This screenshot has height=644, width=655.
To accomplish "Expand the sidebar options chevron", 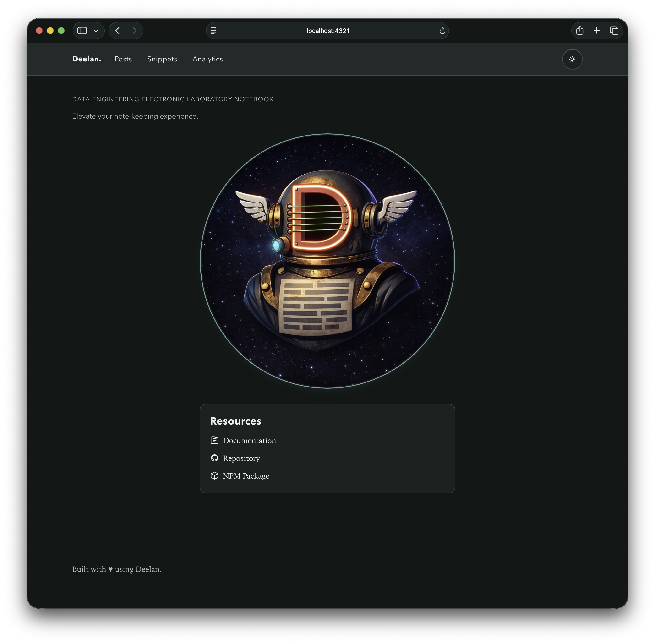I will (x=96, y=30).
